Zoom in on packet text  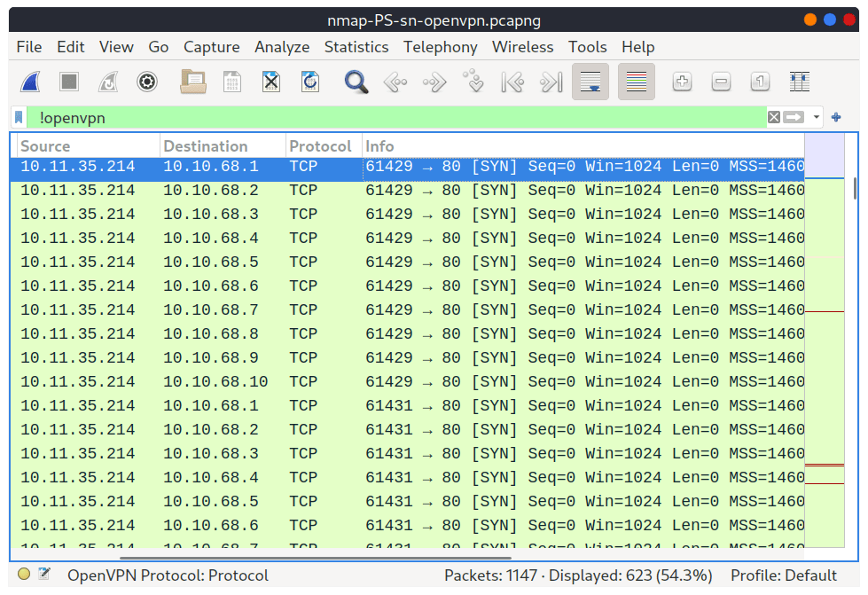click(x=682, y=82)
